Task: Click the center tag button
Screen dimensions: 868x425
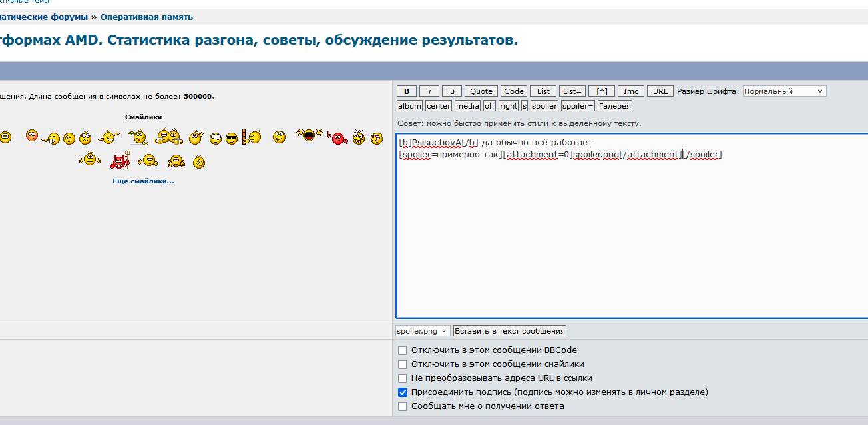Action: tap(439, 105)
